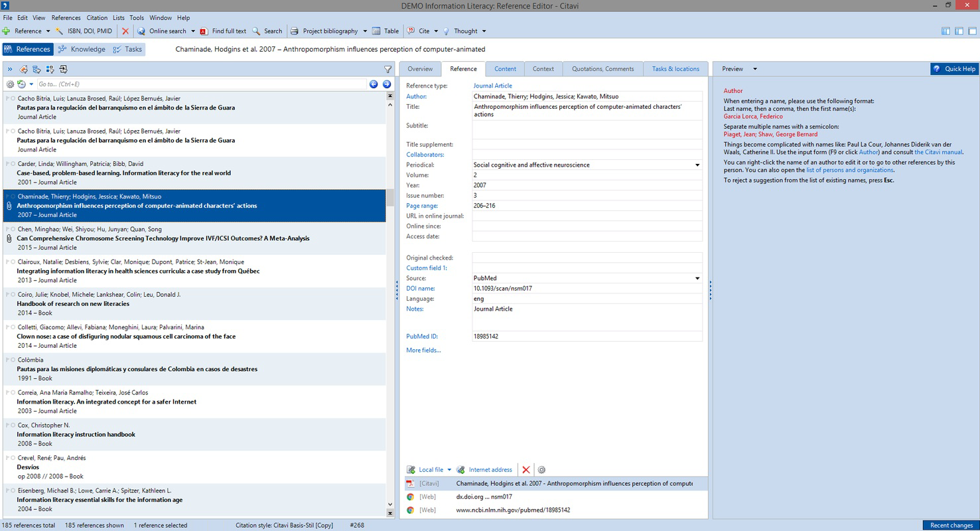
Task: Open the Overview tab
Action: [x=420, y=69]
